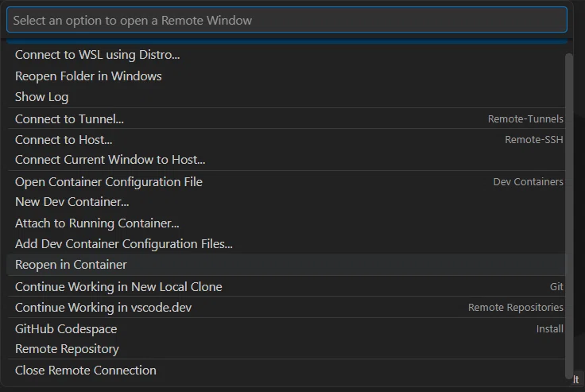Select Connect to WSL using Distro...
585x392 pixels.
pos(286,55)
